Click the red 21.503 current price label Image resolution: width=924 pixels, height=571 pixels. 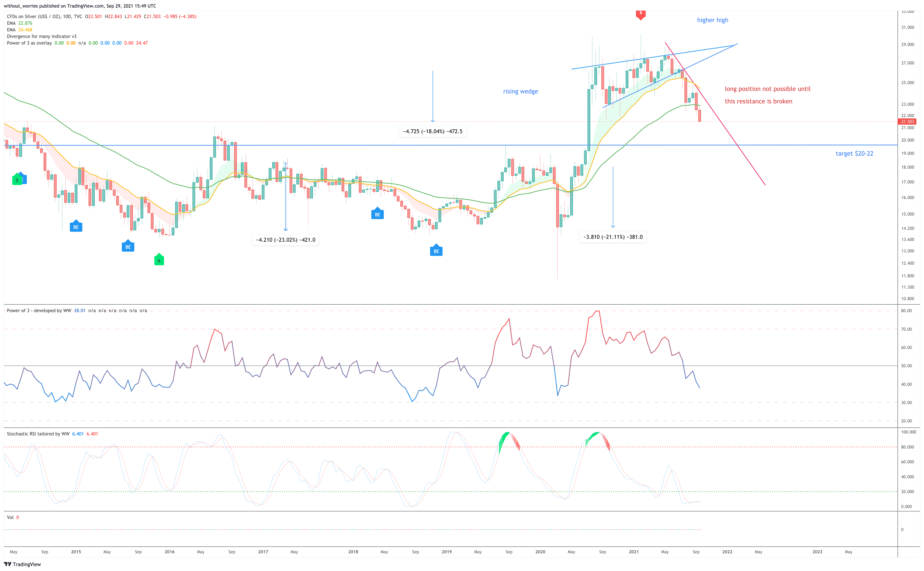[907, 122]
